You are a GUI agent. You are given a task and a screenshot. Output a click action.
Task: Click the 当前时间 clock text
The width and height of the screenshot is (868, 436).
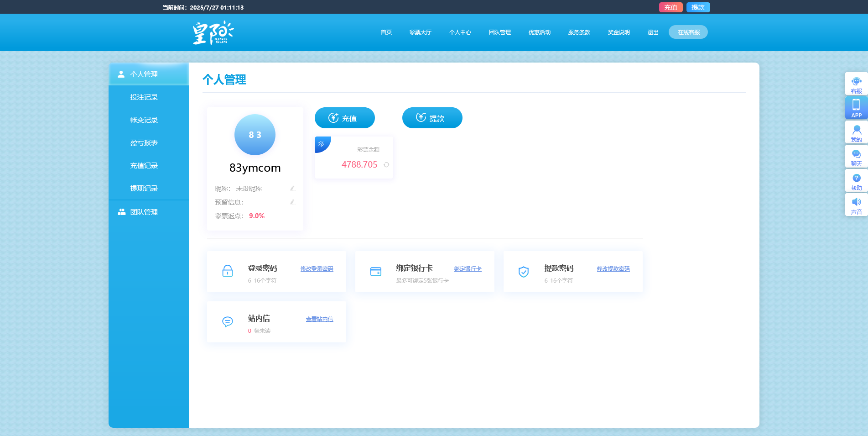tap(203, 7)
